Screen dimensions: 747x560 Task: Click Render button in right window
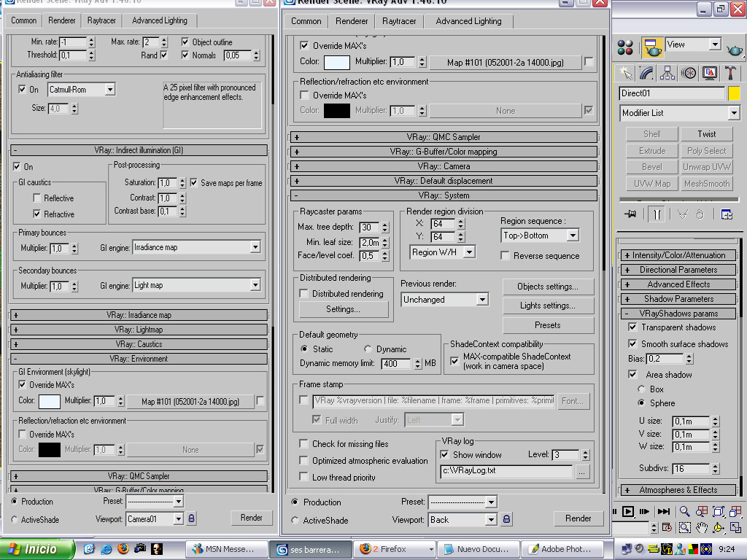(578, 518)
